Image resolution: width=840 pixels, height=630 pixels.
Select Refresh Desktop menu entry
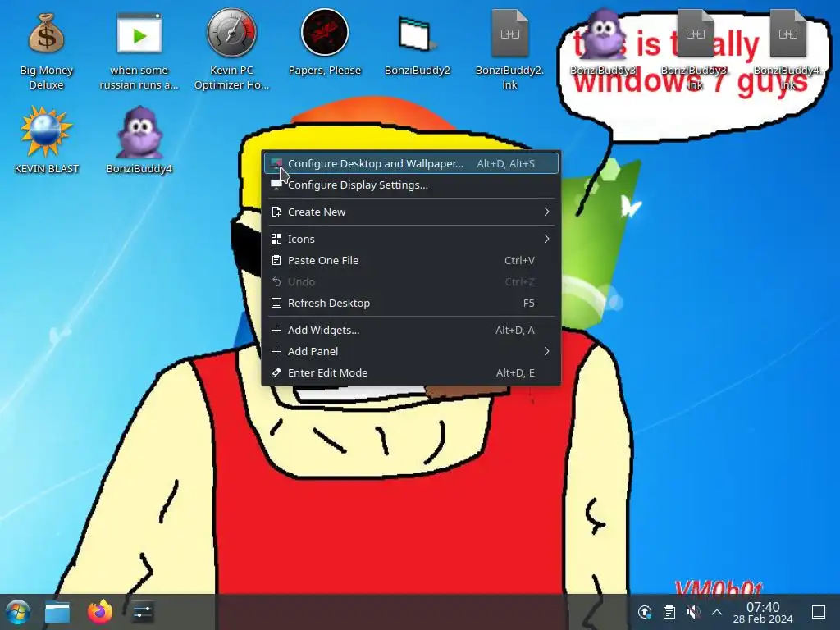[411, 304]
